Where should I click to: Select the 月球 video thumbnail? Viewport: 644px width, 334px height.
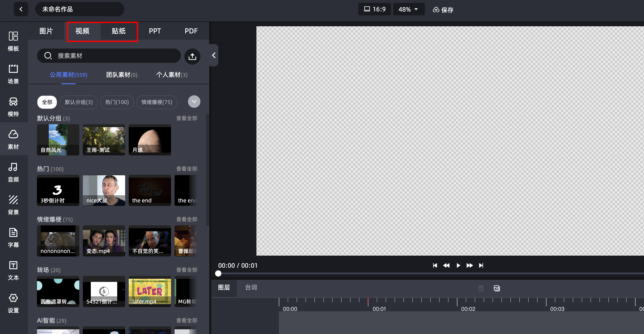pyautogui.click(x=150, y=140)
